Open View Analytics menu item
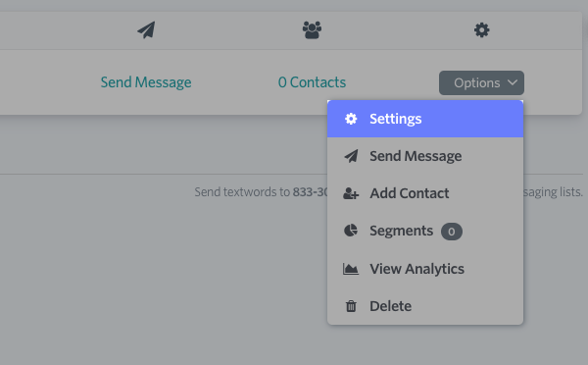This screenshot has height=365, width=588. pos(425,269)
